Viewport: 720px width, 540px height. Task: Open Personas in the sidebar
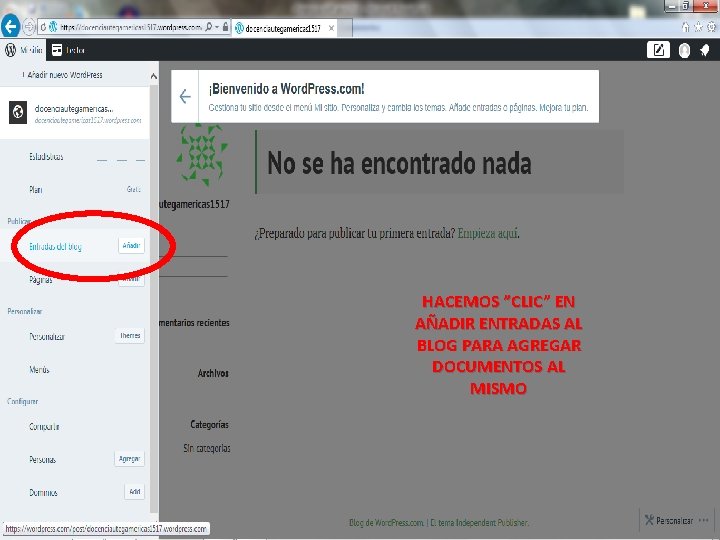click(43, 460)
